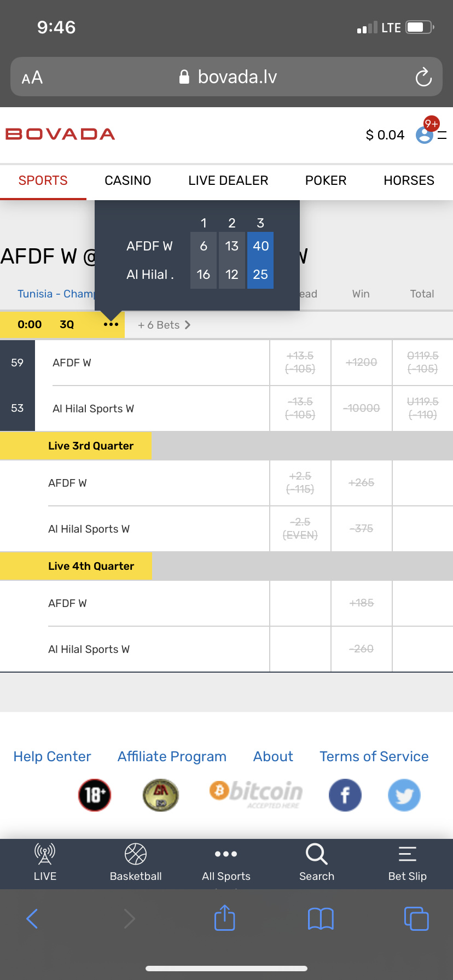Toggle the scoreboard popup three-dots button
The width and height of the screenshot is (453, 980).
click(x=111, y=324)
